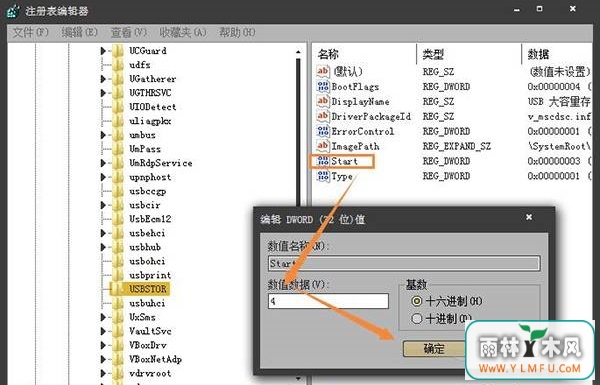Open the 文件(F) menu
The height and width of the screenshot is (385, 600).
pos(30,33)
